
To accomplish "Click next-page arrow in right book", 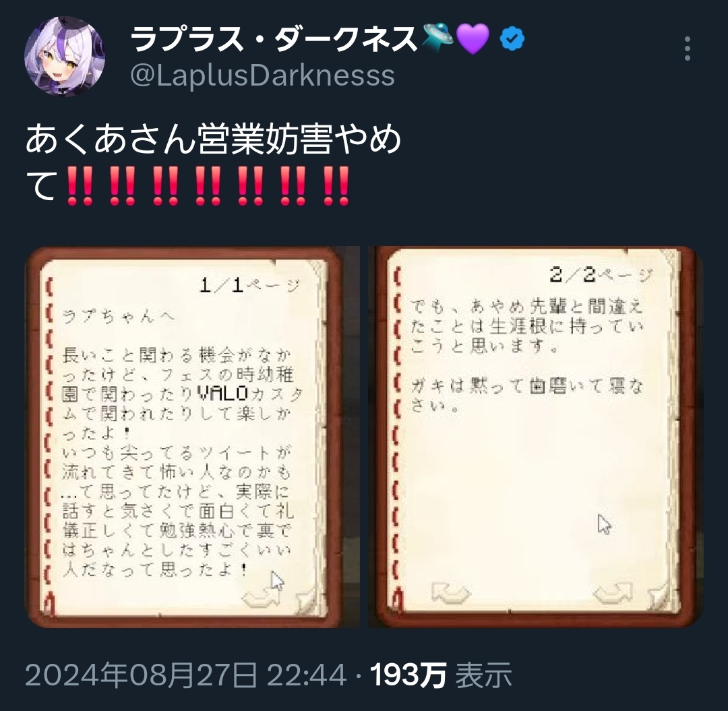I will [x=613, y=594].
